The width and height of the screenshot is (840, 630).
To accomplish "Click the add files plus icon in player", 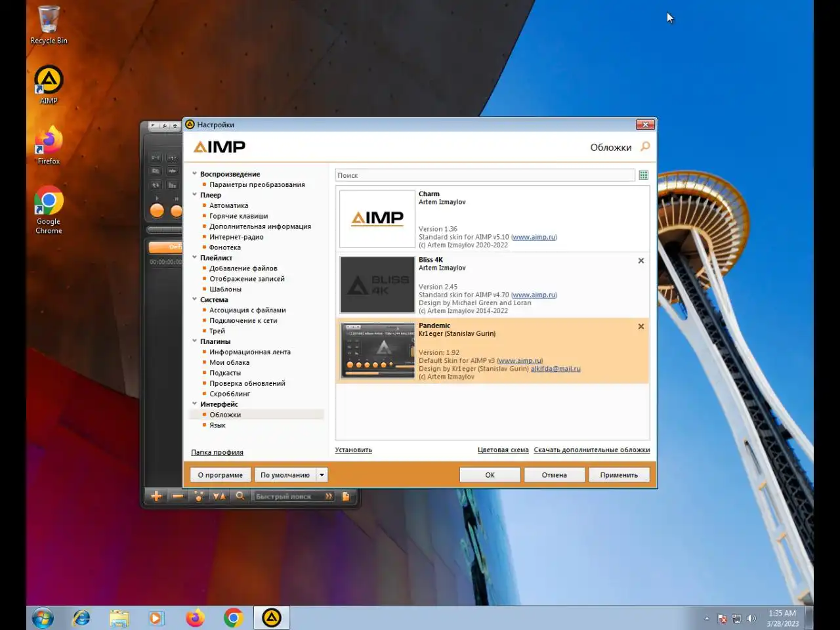I will click(156, 496).
